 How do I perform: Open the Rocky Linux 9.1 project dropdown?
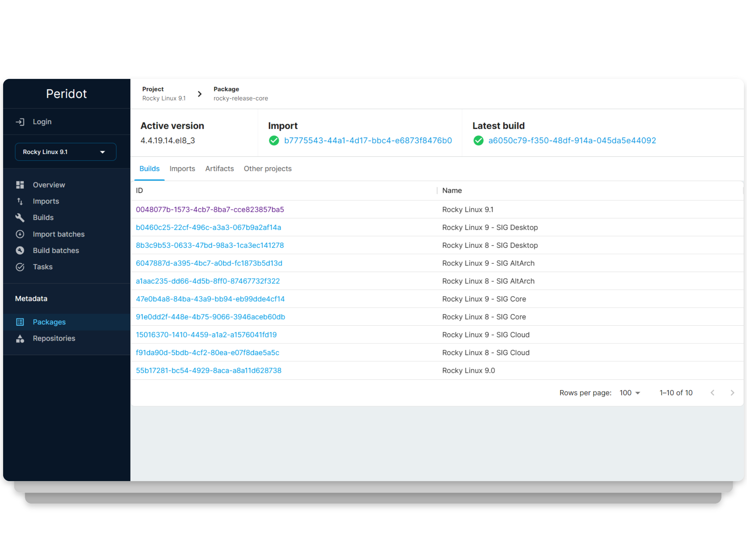[x=65, y=152]
